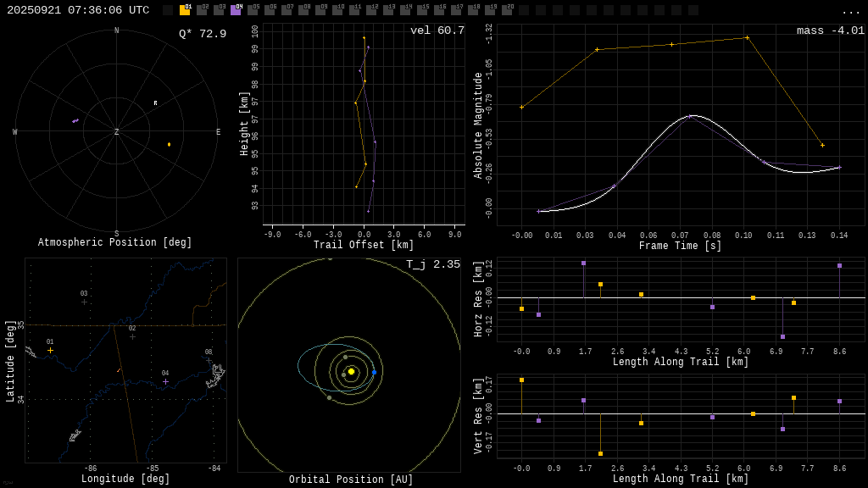Click the purple station 04 cross on map
868x488 pixels.
[165, 381]
